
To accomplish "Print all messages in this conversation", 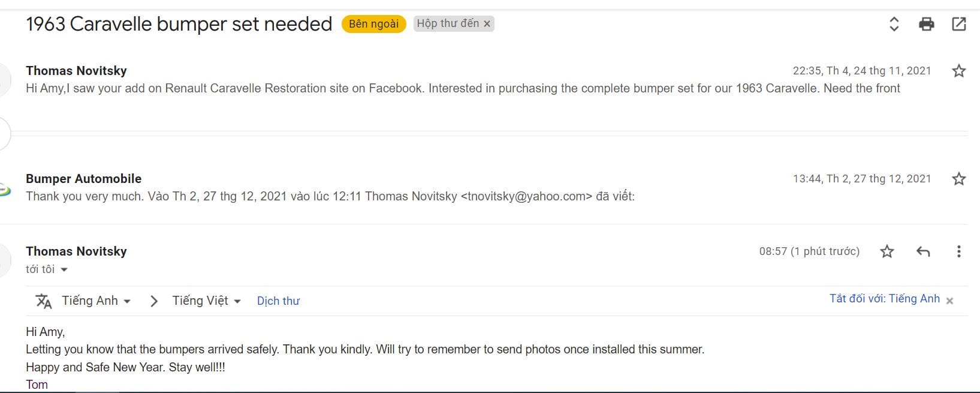I will pos(926,24).
